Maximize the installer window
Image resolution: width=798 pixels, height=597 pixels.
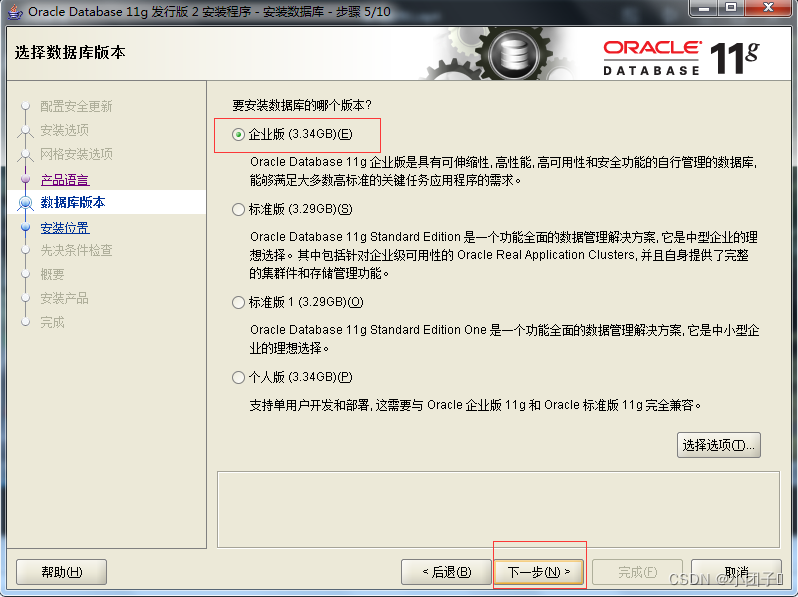[731, 8]
